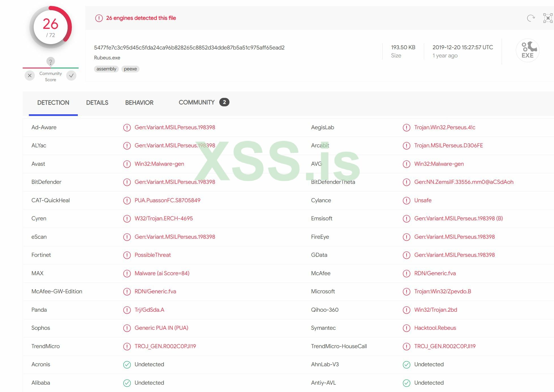Open the DETAILS tab

97,103
